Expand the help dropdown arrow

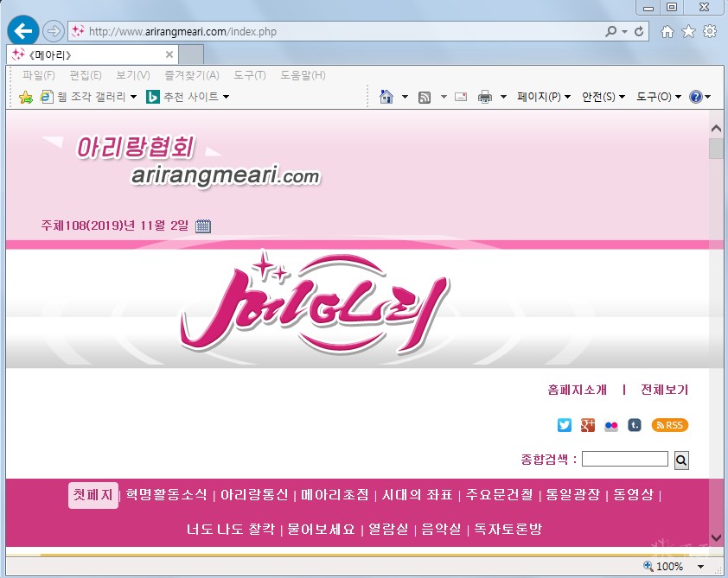coord(707,97)
